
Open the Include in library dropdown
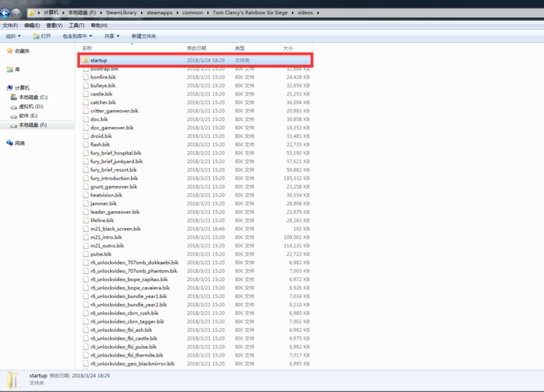[77, 36]
